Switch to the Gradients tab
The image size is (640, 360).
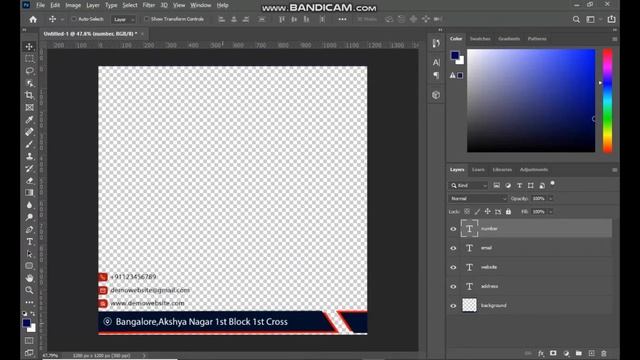509,39
